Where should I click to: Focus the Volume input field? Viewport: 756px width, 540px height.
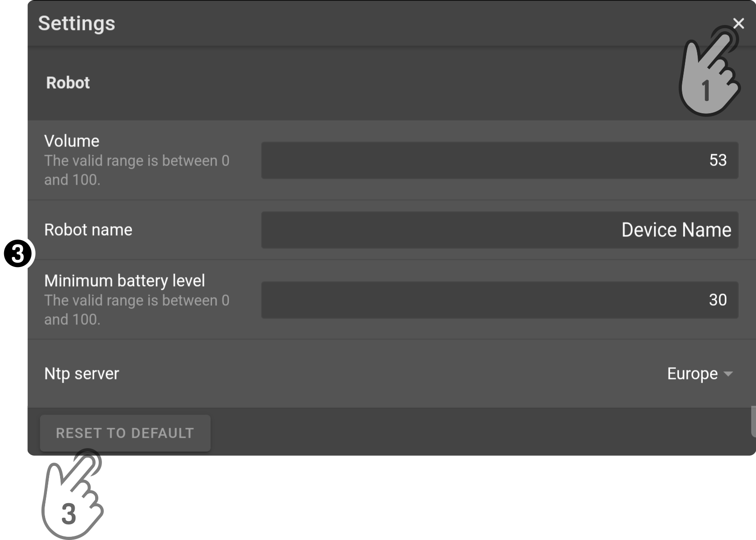click(x=499, y=160)
